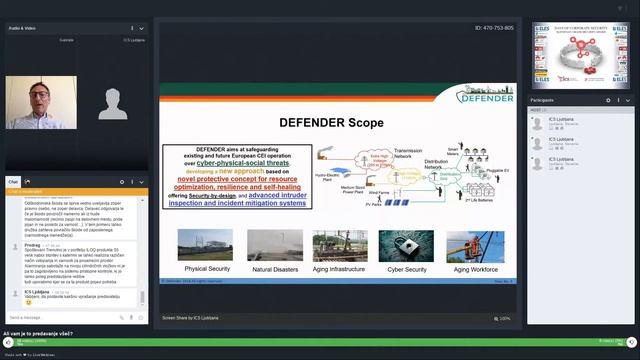Open the emoji picker in chat input
Viewport: 640px width, 360px height.
click(141, 318)
